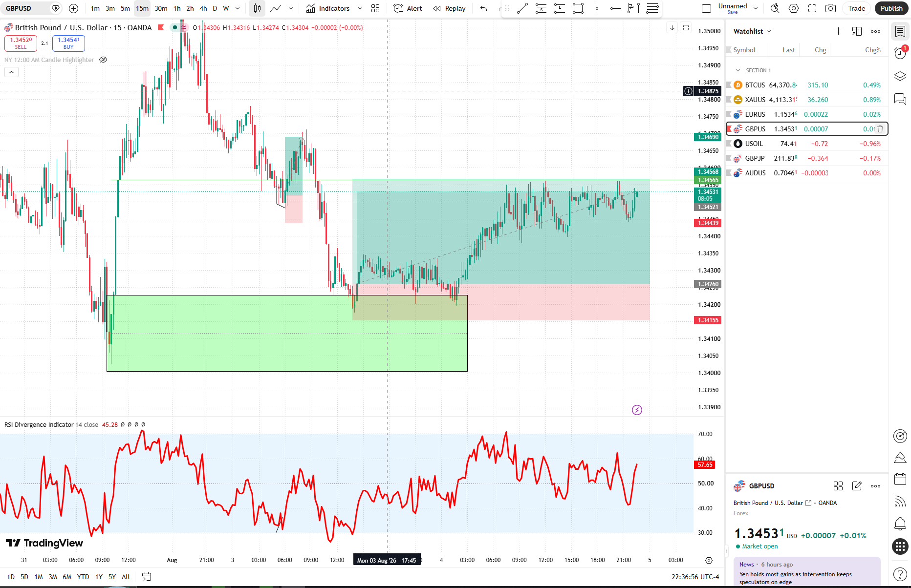Expand the Watchlist name dropdown
The height and width of the screenshot is (588, 911).
click(752, 31)
